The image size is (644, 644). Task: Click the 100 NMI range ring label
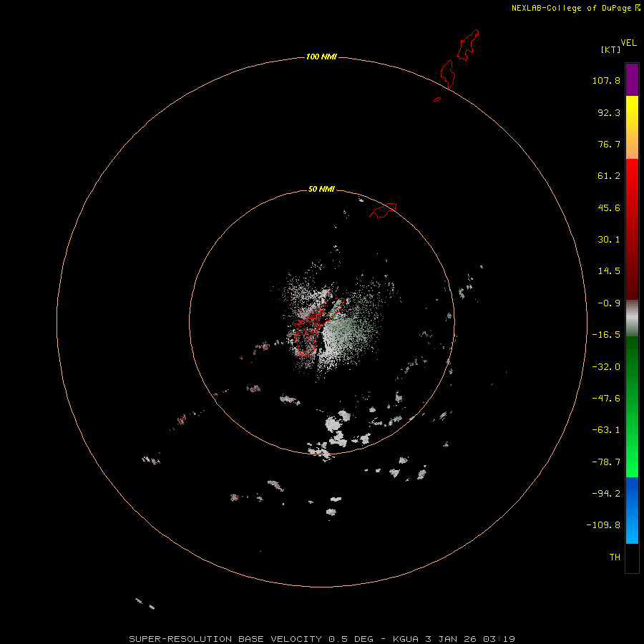click(x=321, y=57)
